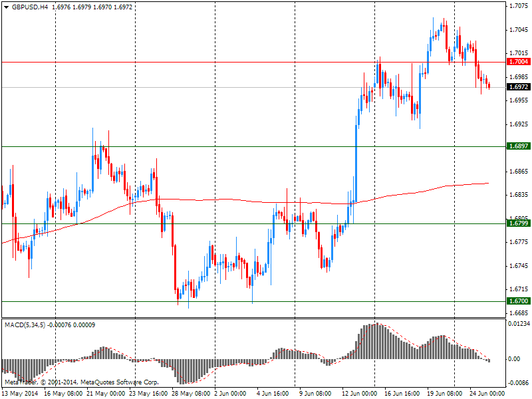Select the 21 May 00:00 time label

click(106, 394)
